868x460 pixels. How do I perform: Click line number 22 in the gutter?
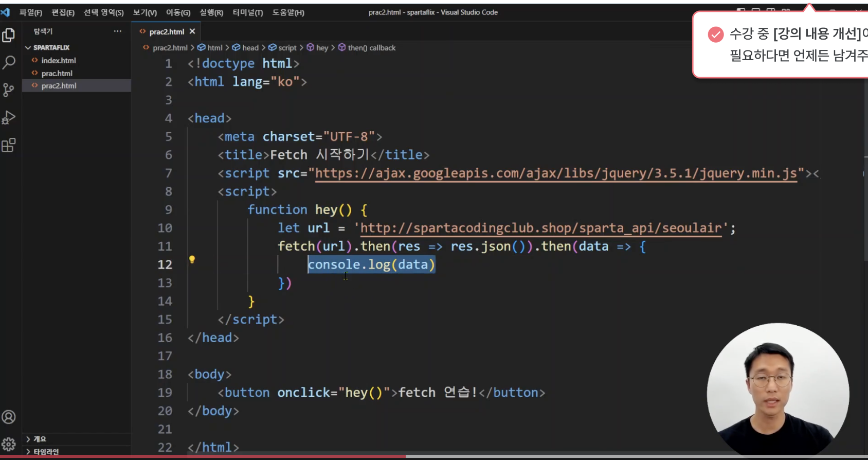pyautogui.click(x=165, y=447)
